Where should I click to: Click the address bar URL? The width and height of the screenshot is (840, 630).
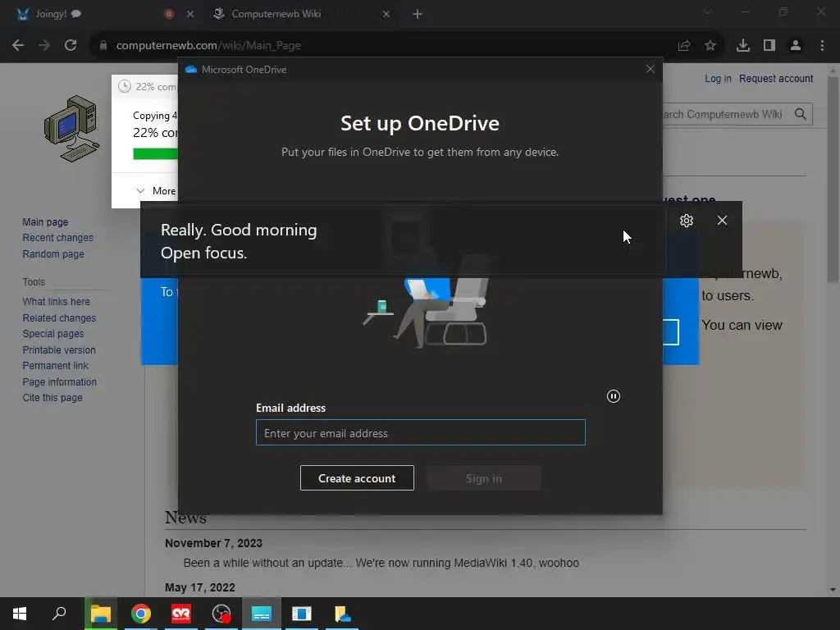click(x=208, y=46)
